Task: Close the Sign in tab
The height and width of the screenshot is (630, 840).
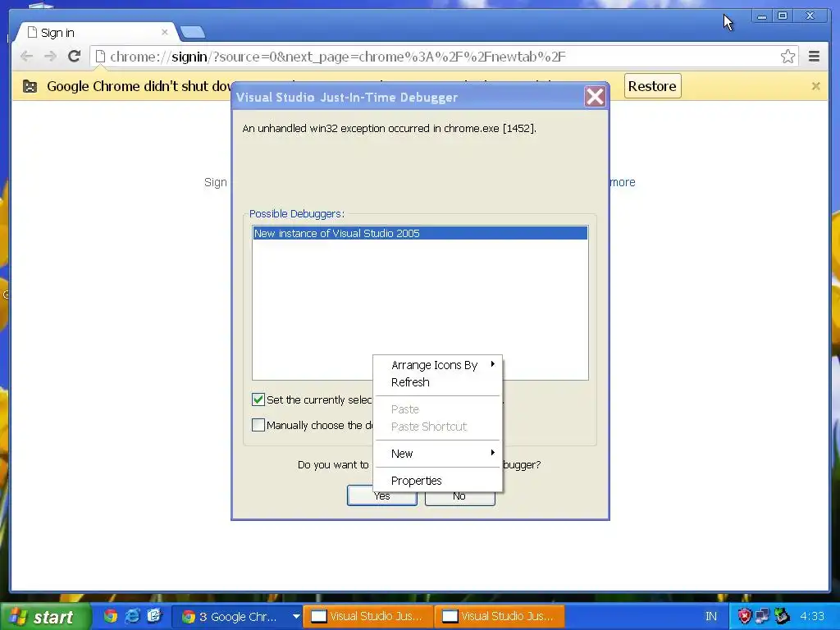Action: pyautogui.click(x=164, y=32)
